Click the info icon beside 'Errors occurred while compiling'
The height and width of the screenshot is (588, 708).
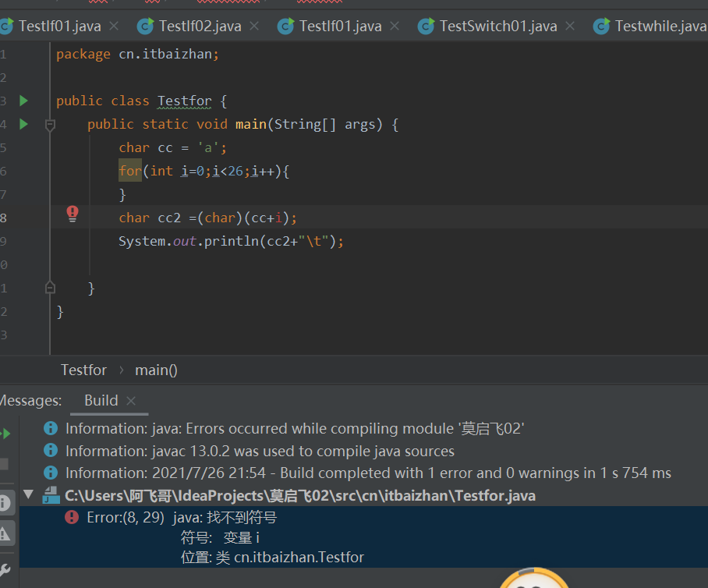[51, 428]
